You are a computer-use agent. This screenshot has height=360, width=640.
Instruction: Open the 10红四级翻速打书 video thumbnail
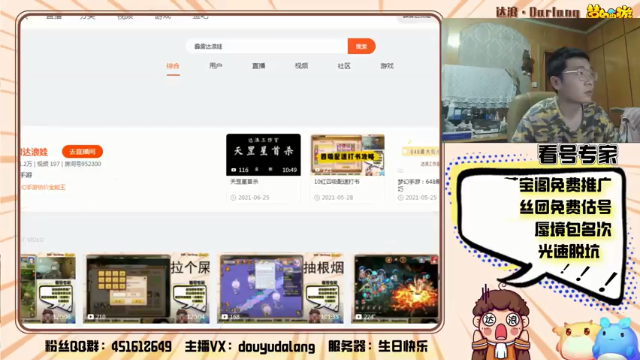point(347,155)
